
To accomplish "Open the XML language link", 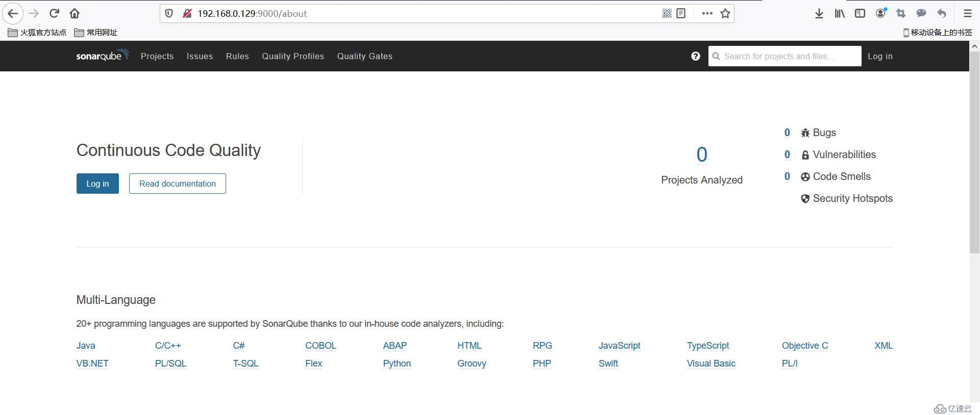I will (x=884, y=346).
